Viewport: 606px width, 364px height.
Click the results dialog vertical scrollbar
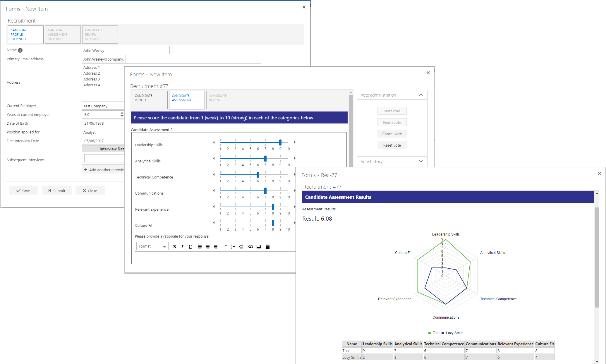coord(597,257)
